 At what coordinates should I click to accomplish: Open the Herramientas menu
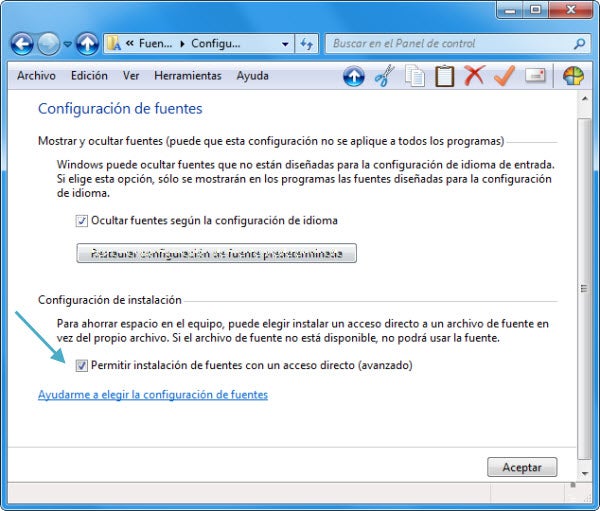[x=188, y=76]
